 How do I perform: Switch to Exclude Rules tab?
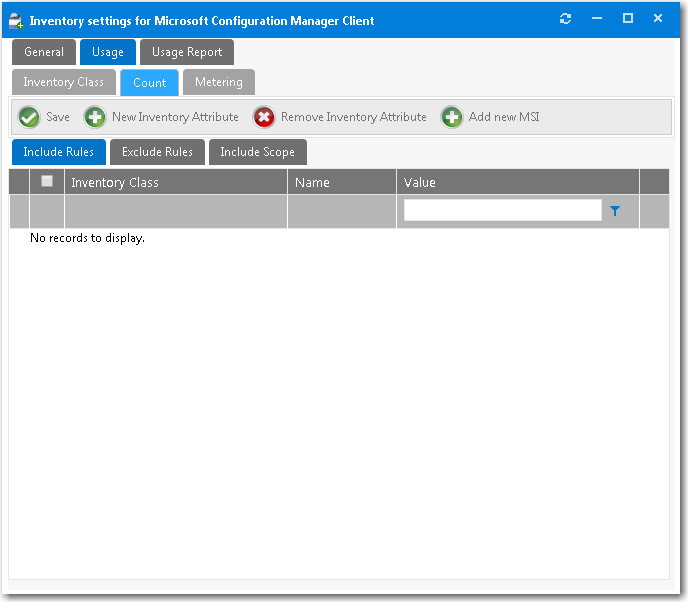[158, 152]
